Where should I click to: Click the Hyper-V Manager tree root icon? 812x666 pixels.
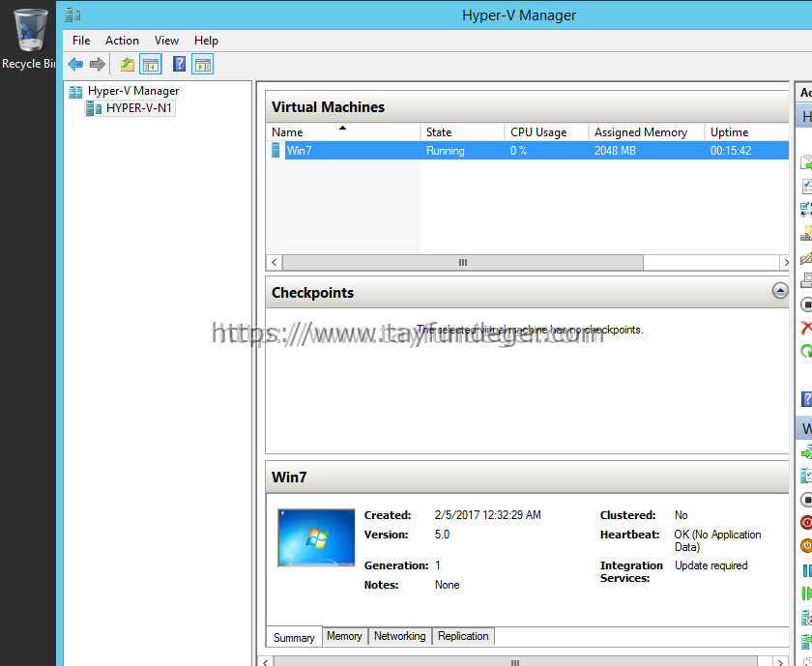[75, 92]
